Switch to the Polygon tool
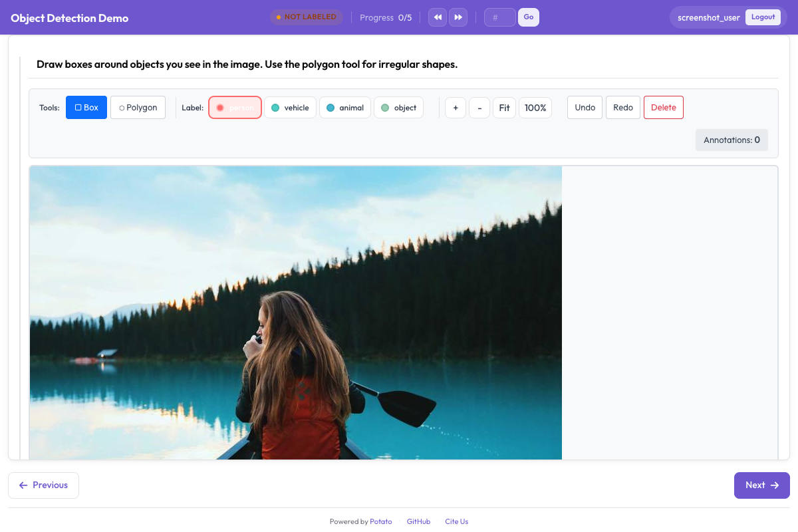 pyautogui.click(x=138, y=108)
